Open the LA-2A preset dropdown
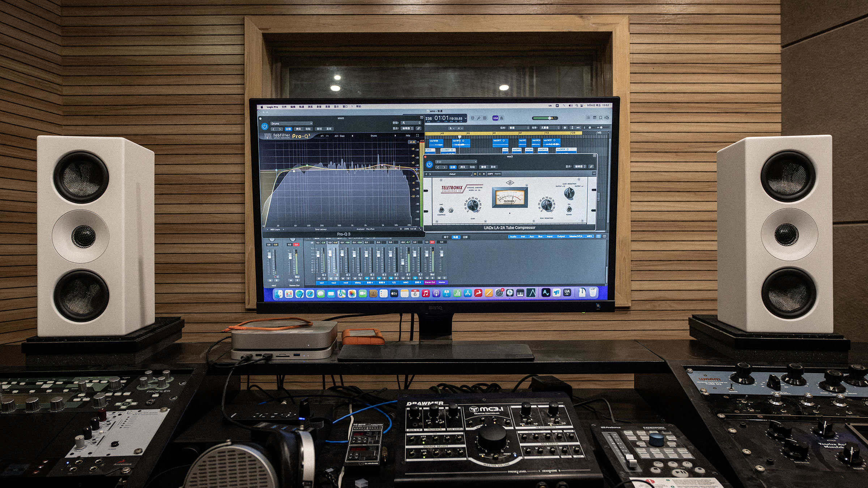 click(x=456, y=162)
